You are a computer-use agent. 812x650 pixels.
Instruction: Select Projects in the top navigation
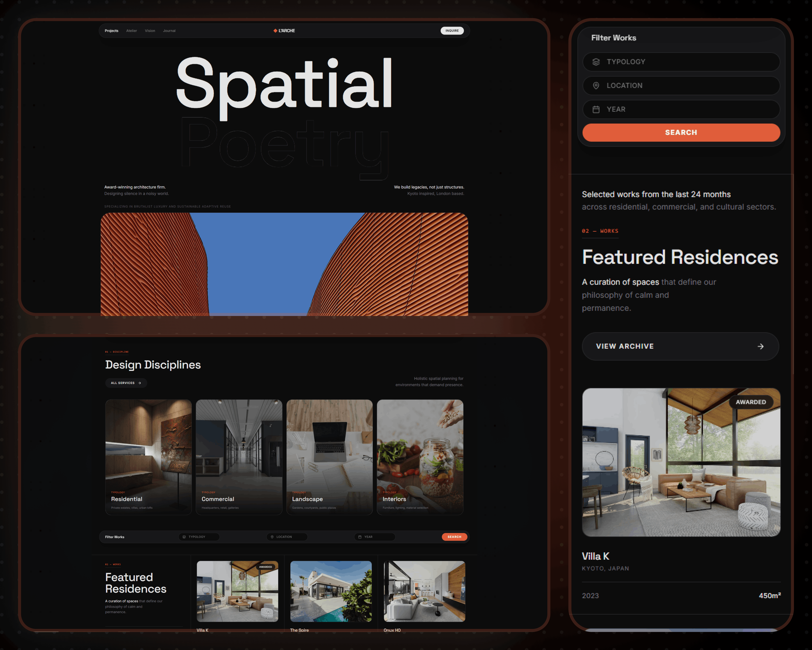(111, 31)
